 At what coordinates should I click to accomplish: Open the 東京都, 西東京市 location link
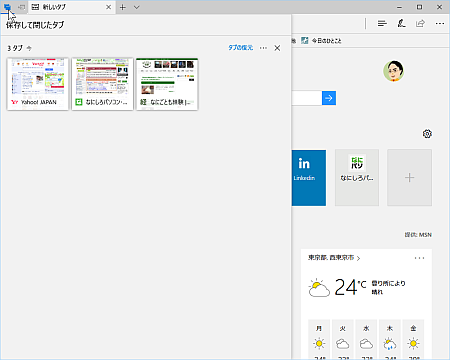[334, 258]
